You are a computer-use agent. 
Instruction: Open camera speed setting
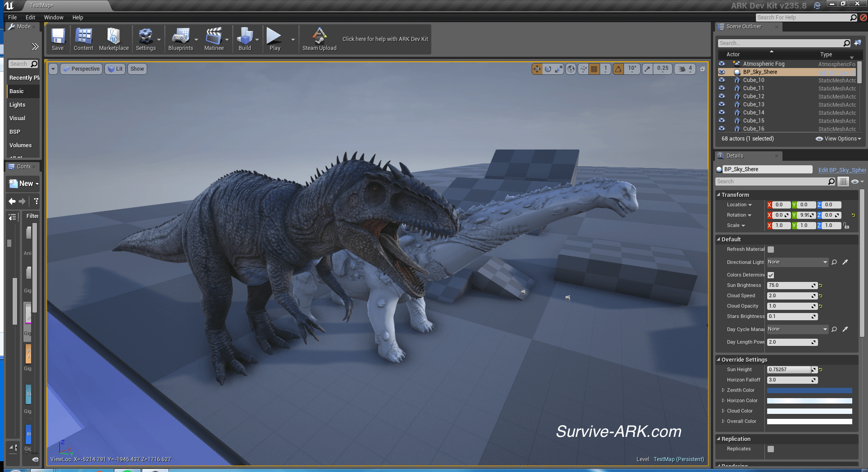(x=685, y=69)
